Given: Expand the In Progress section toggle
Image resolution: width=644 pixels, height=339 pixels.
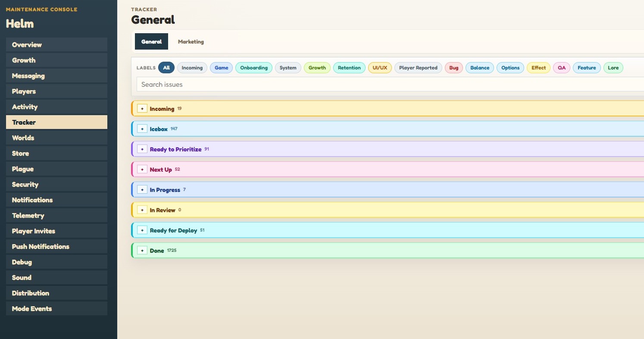Looking at the screenshot, I should coord(142,190).
